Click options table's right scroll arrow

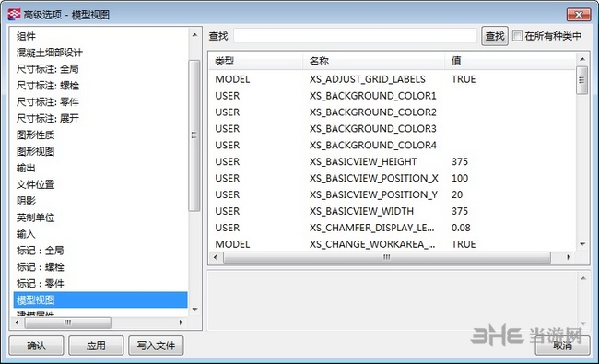coord(569,257)
